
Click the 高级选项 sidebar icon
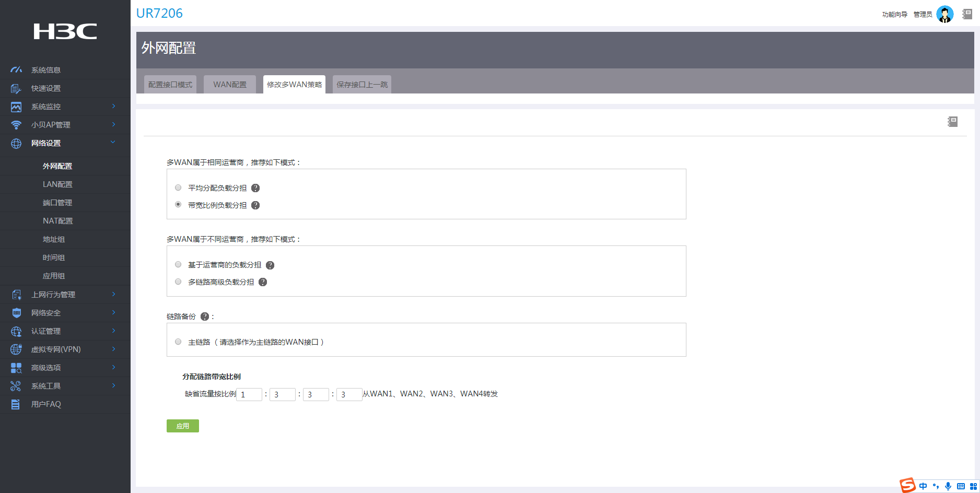(16, 368)
